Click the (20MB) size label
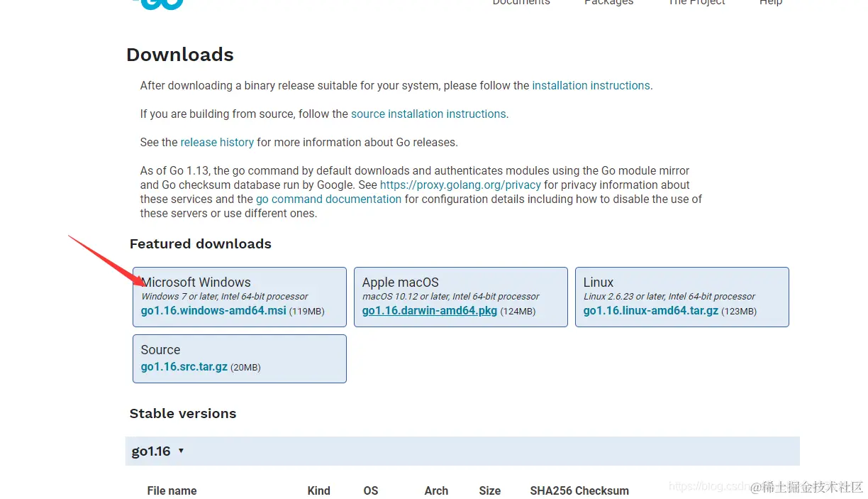The width and height of the screenshot is (868, 499). pyautogui.click(x=245, y=368)
